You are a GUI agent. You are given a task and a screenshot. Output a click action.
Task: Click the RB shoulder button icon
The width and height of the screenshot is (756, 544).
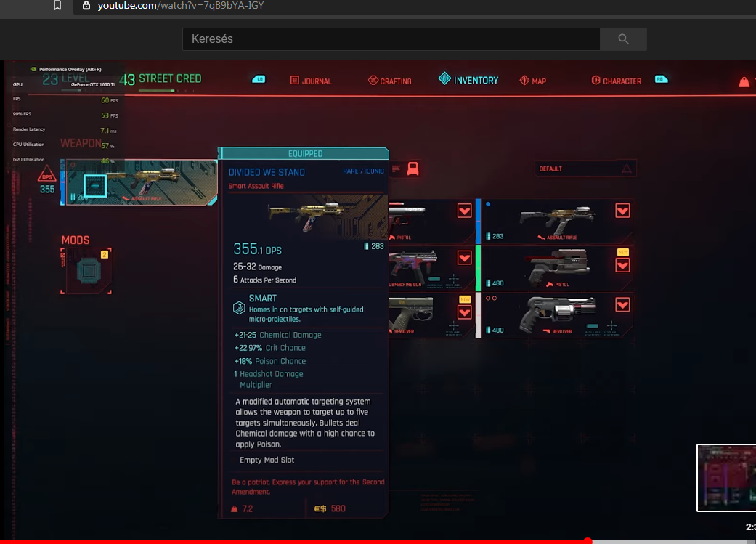point(662,79)
